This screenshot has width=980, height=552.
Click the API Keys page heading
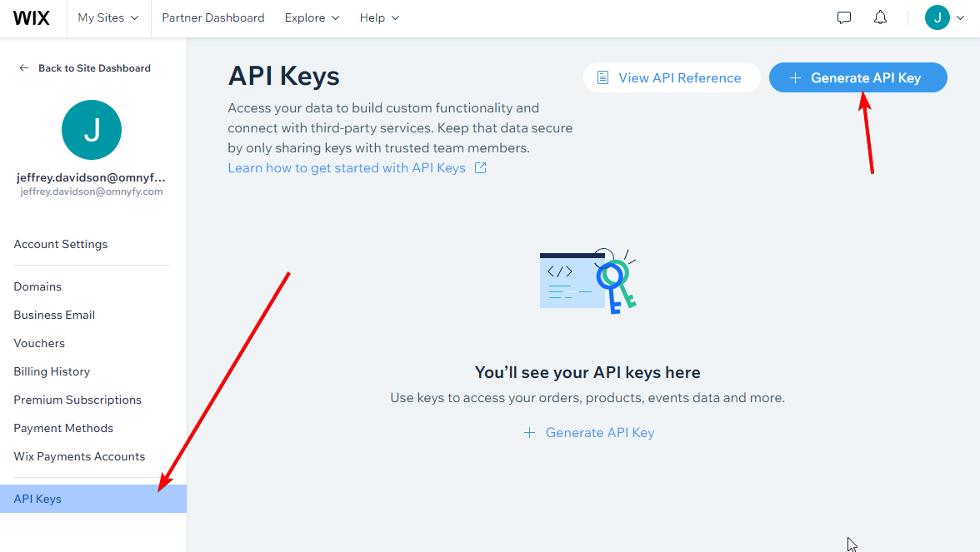tap(283, 77)
